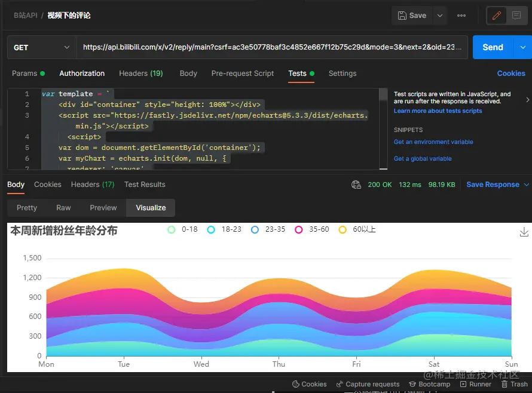Toggle the 0-18 legend series
This screenshot has height=393, width=532.
pos(182,229)
